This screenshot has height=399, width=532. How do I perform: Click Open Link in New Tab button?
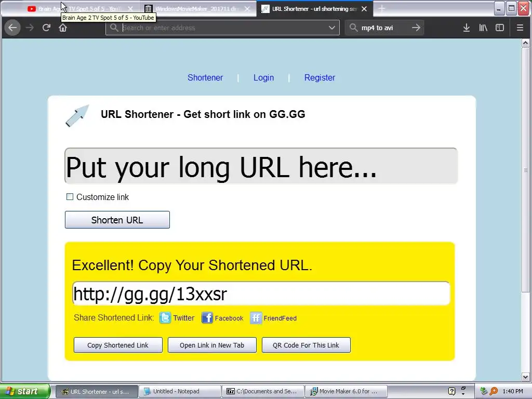click(x=212, y=345)
